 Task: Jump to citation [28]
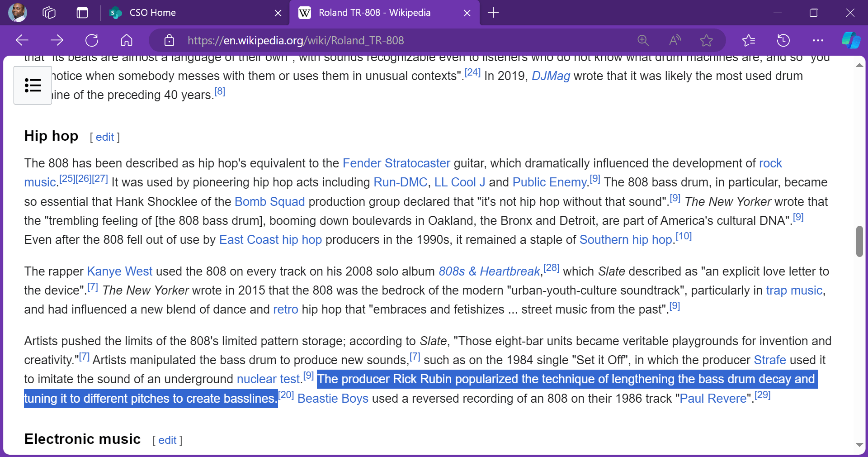551,268
